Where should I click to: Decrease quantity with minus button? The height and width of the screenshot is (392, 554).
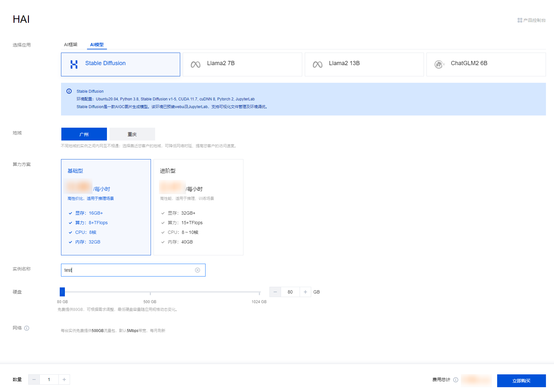[x=34, y=379]
